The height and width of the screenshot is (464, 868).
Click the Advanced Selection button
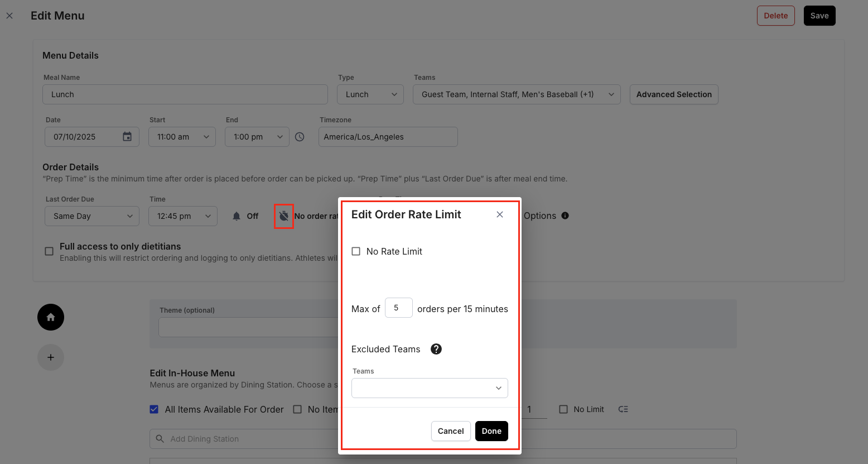(x=674, y=94)
